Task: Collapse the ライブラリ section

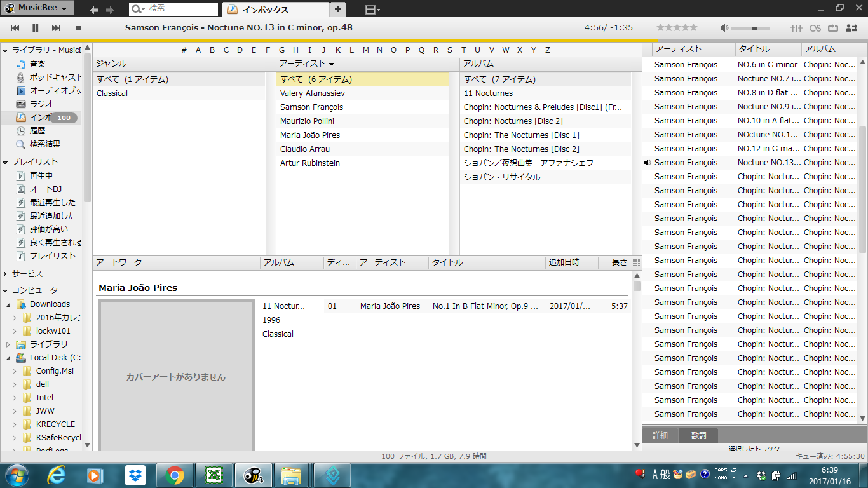Action: (6, 50)
